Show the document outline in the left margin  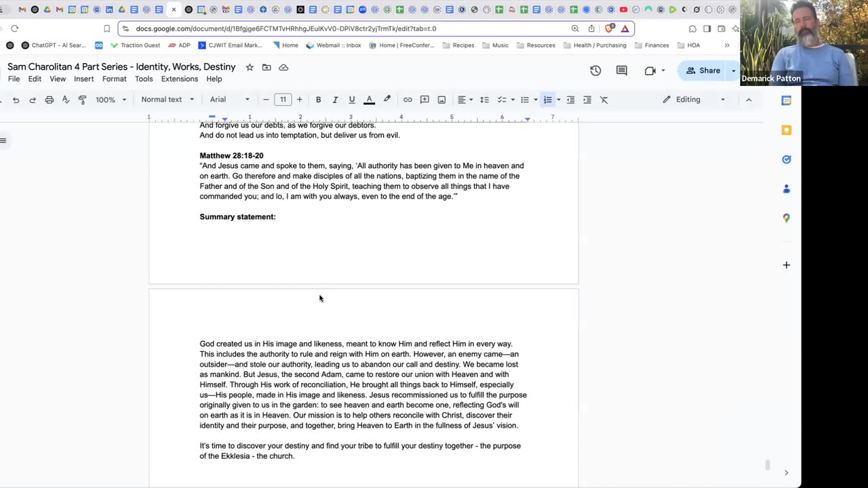coord(3,141)
